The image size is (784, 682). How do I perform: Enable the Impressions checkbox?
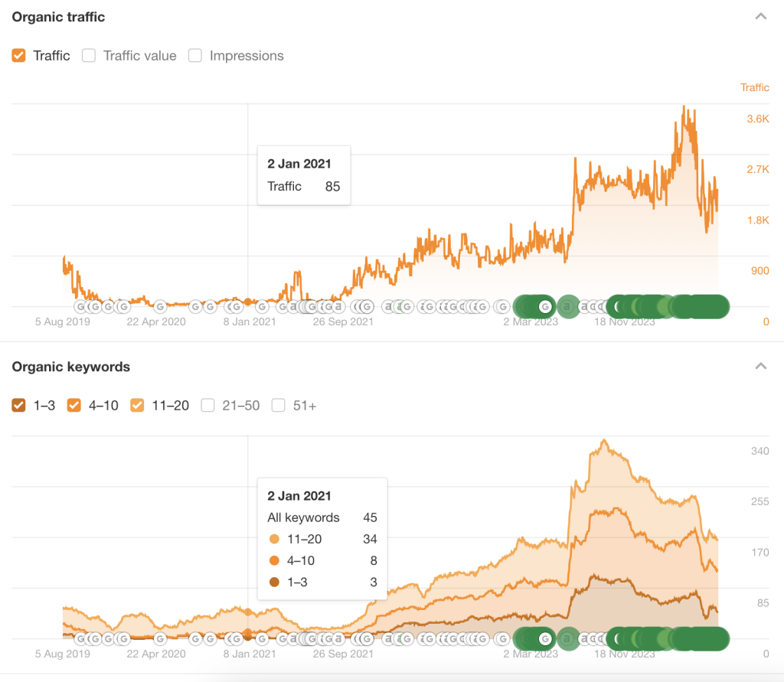pos(195,56)
